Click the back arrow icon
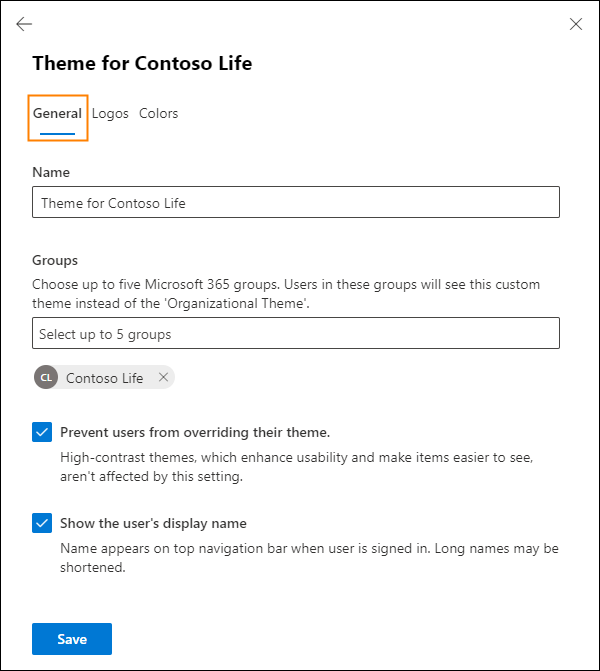 [x=24, y=24]
